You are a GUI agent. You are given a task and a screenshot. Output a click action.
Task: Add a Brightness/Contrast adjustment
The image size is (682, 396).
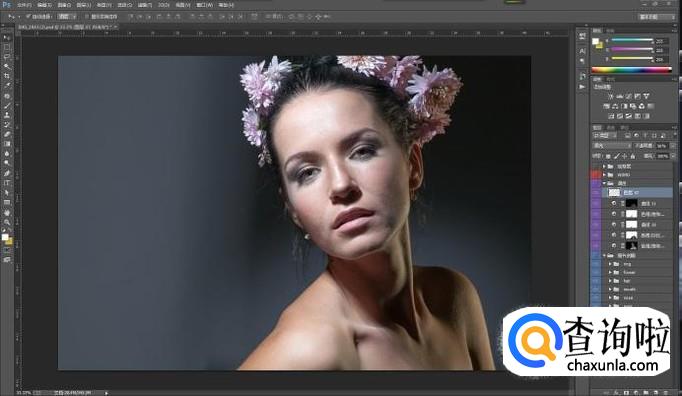pos(610,96)
